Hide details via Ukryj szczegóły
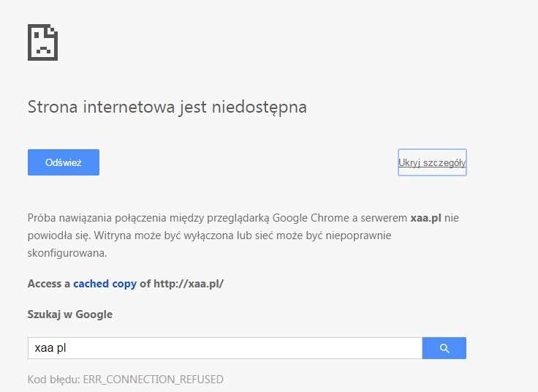This screenshot has height=392, width=538. (432, 162)
